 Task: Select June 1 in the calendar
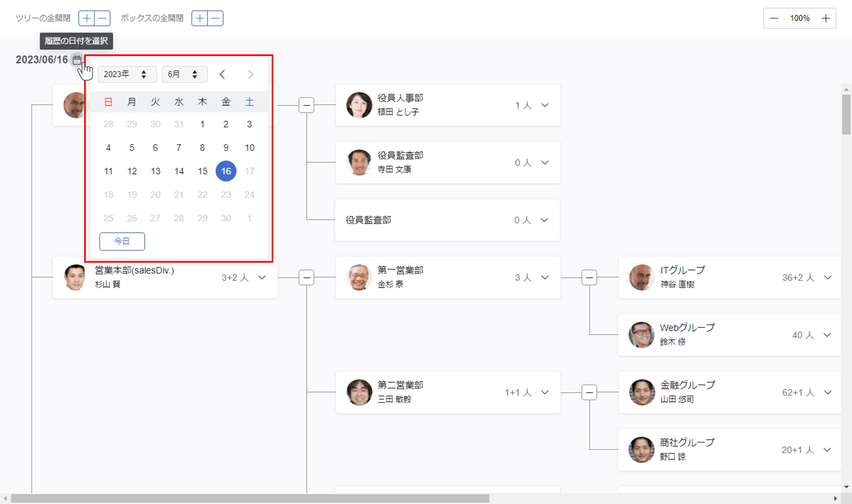tap(202, 124)
